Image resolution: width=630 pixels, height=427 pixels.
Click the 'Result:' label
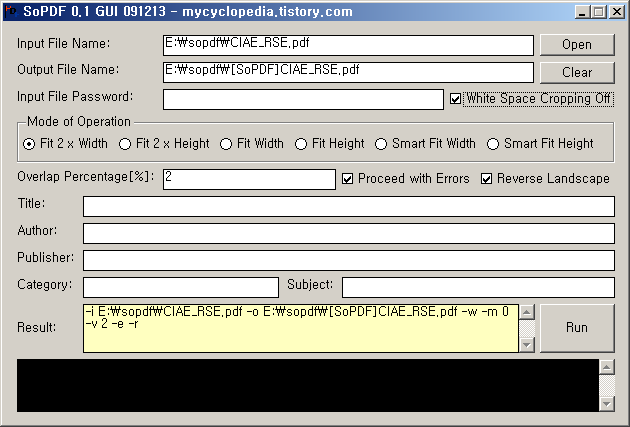pos(37,327)
